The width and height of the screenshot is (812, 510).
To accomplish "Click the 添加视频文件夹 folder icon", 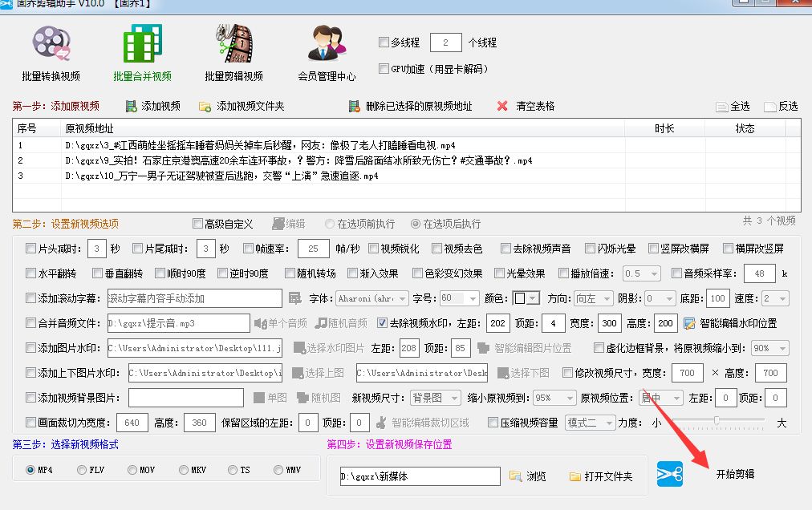I will [x=205, y=107].
